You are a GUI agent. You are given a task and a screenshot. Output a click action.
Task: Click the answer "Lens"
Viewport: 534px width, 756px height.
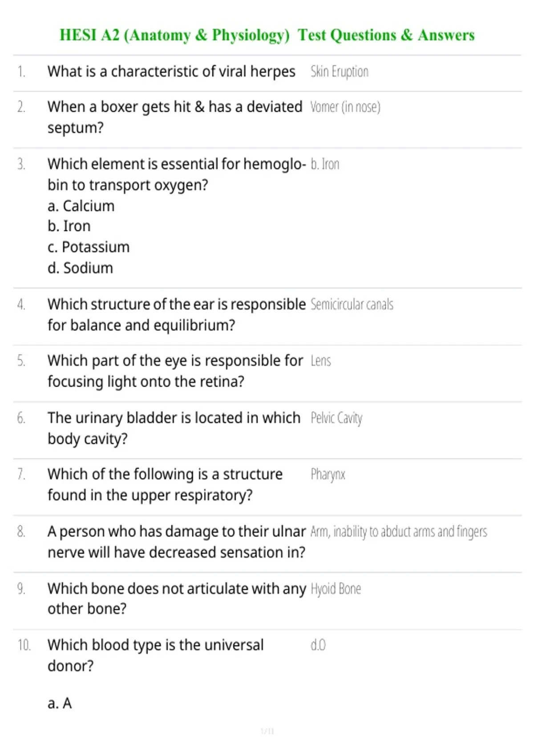[x=321, y=361]
